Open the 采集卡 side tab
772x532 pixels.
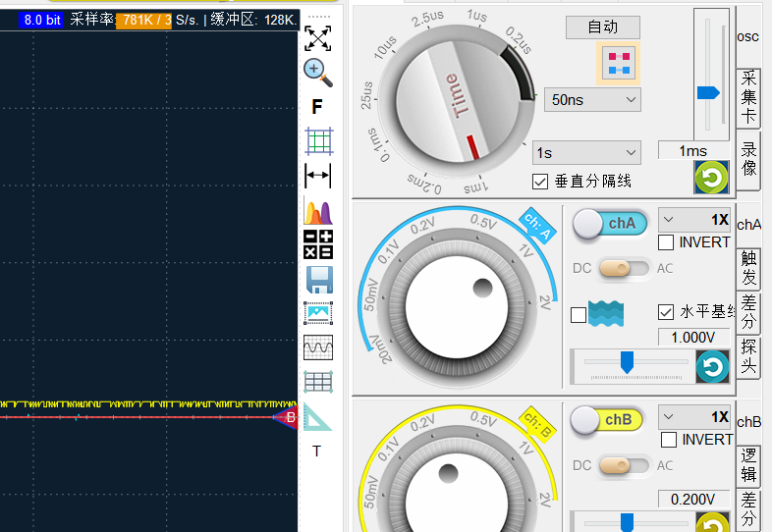748,97
